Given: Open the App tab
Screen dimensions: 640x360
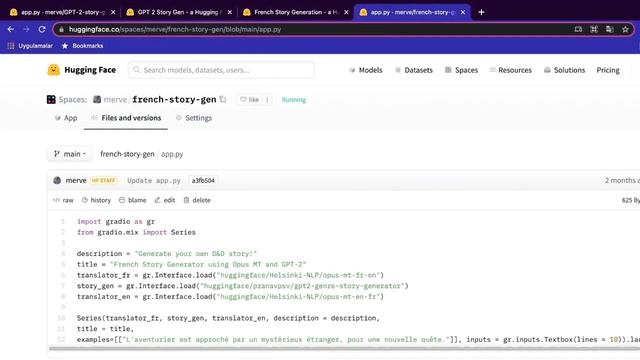Looking at the screenshot, I should pos(66,118).
